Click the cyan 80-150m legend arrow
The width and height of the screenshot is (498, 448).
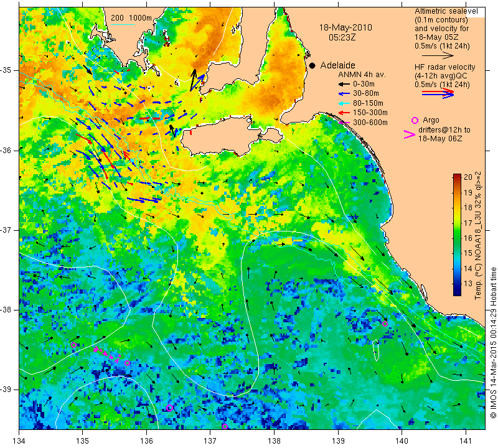tap(344, 103)
